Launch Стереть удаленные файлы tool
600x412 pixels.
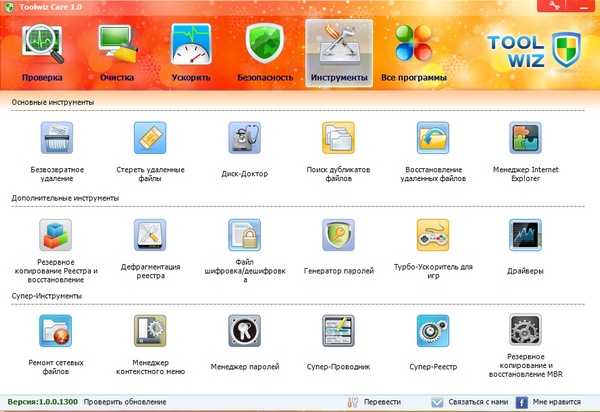150,139
